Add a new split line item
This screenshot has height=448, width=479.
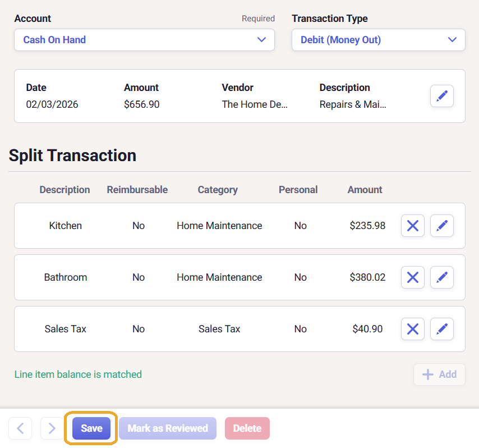439,374
